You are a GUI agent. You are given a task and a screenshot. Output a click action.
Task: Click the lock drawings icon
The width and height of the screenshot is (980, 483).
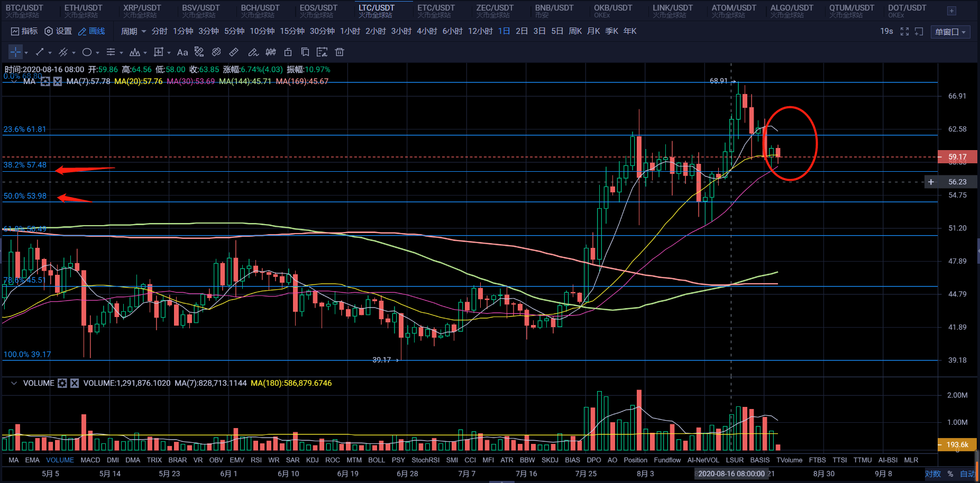click(x=288, y=52)
